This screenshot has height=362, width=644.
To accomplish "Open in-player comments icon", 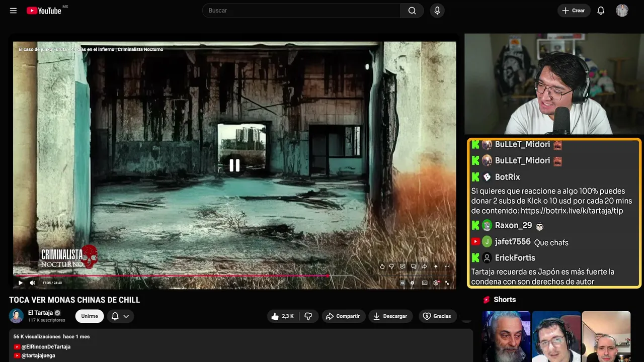I will [403, 266].
